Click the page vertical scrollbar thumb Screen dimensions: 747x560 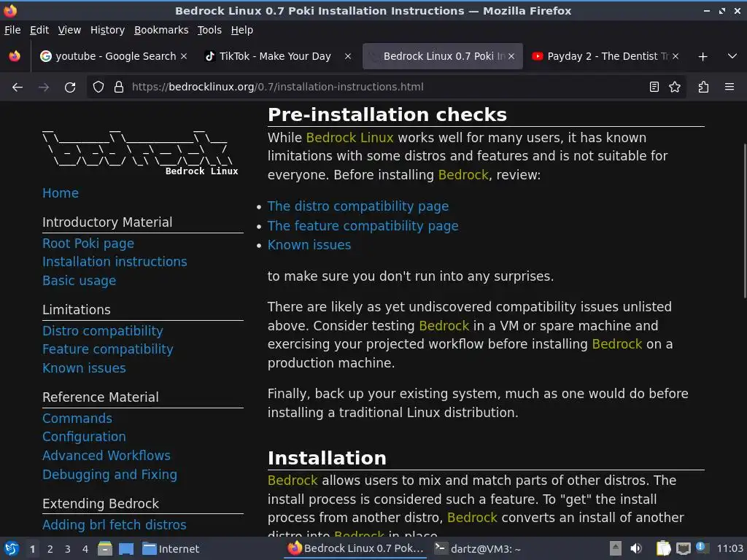pyautogui.click(x=744, y=221)
